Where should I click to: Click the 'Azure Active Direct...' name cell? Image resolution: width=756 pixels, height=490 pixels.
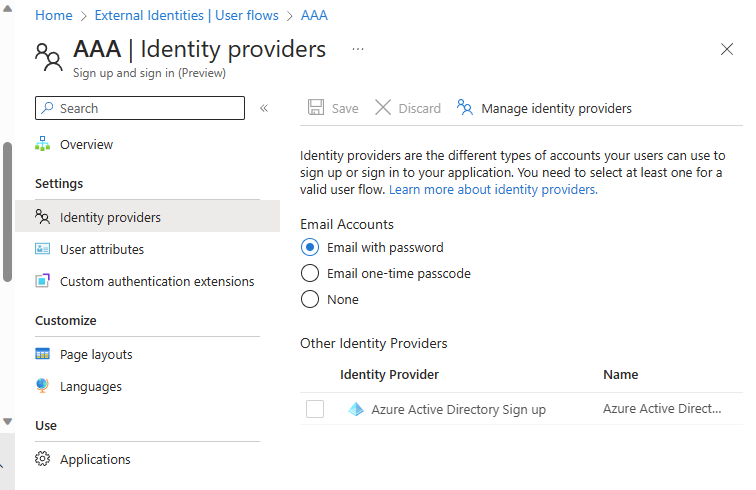662,408
